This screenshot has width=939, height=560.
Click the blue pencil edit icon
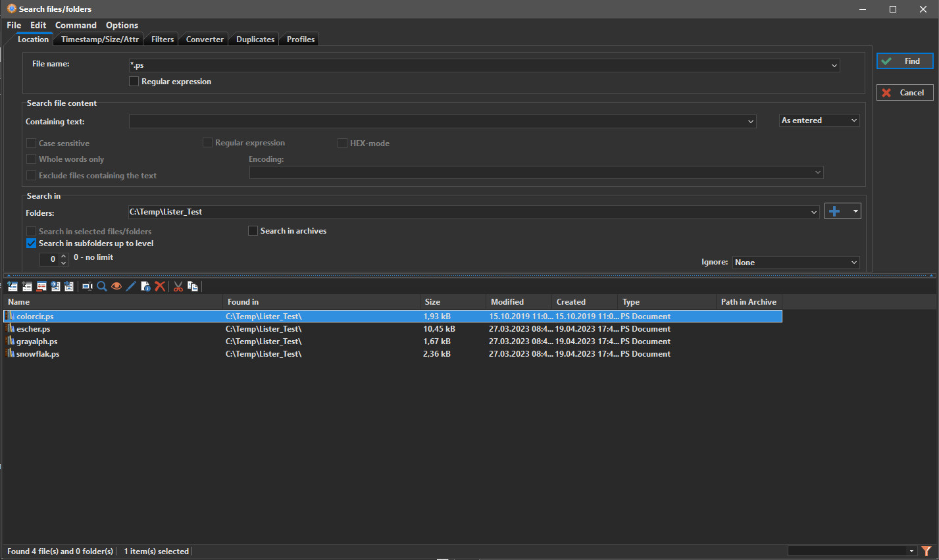point(131,286)
